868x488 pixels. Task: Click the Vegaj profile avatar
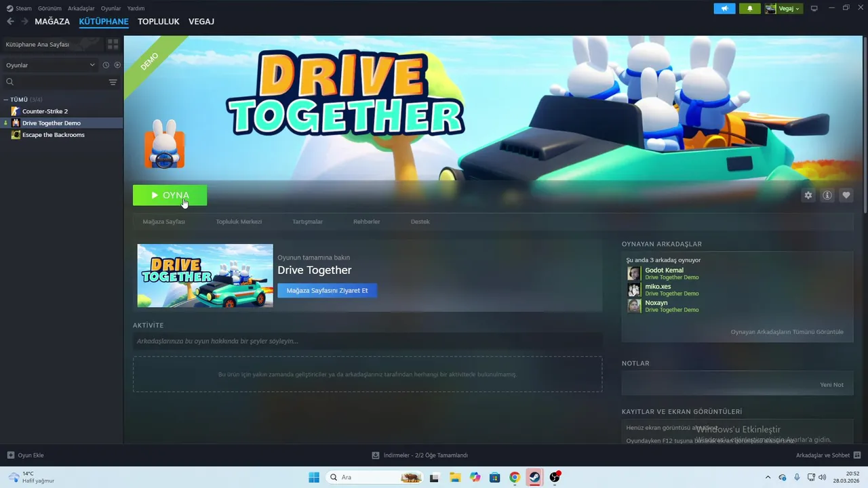[x=770, y=9]
